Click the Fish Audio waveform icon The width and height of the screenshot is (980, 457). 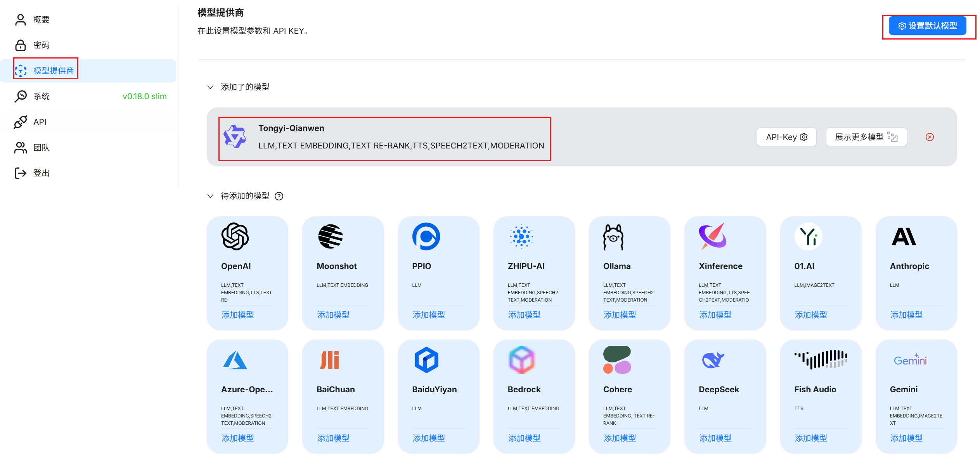pyautogui.click(x=821, y=359)
